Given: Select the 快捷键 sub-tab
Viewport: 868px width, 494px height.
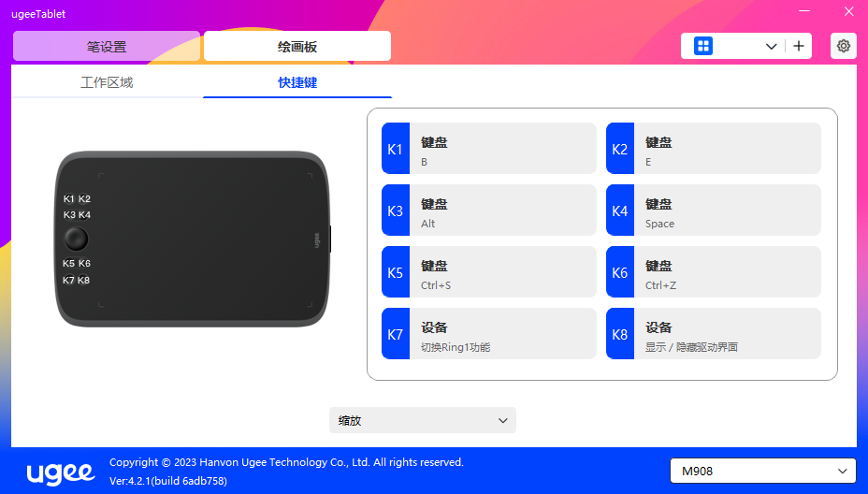Looking at the screenshot, I should point(297,82).
